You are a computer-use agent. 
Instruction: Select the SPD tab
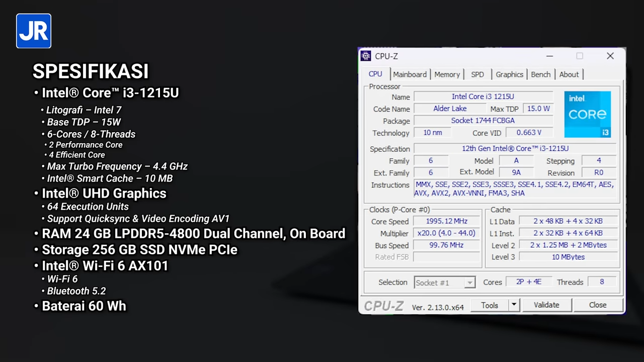[477, 74]
